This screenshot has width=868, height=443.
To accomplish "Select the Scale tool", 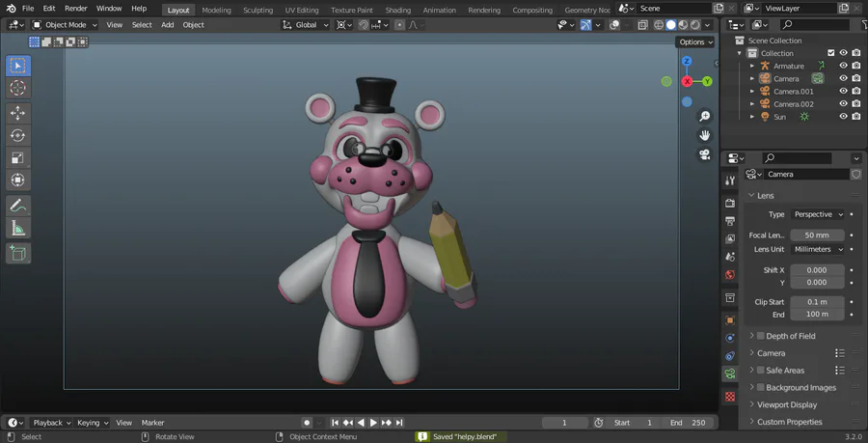I will coord(18,157).
